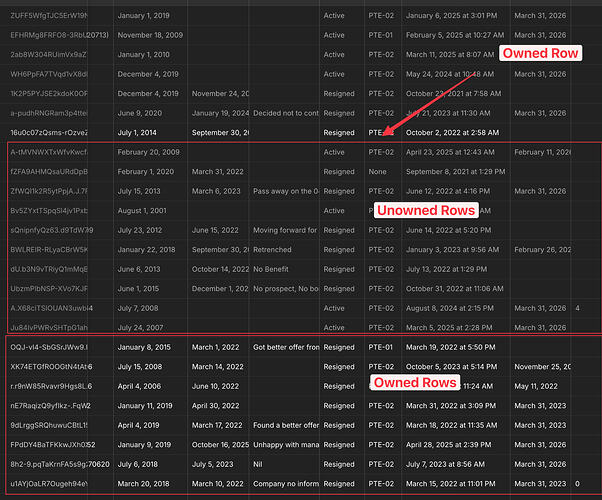The image size is (602, 500).
Task: Click the 'November 18, 2009' cell
Action: [150, 35]
